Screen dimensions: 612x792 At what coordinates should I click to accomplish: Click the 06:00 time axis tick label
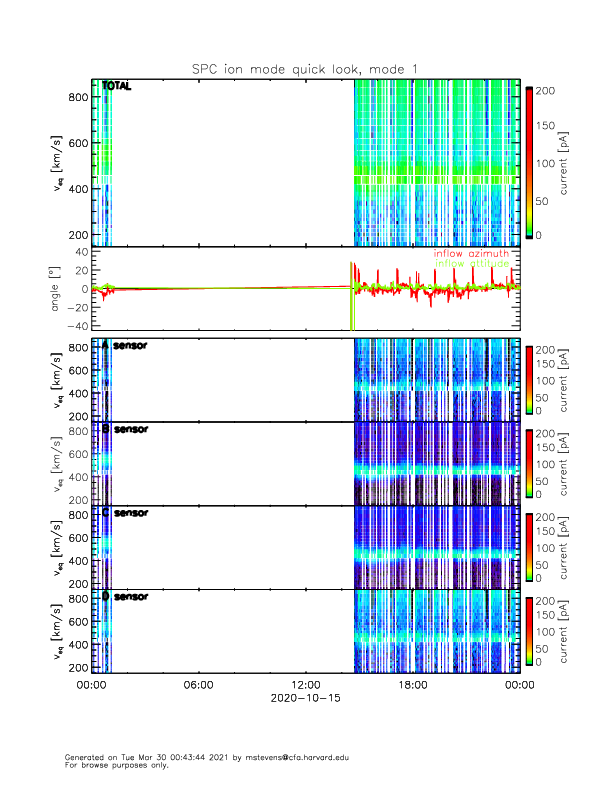coord(198,685)
